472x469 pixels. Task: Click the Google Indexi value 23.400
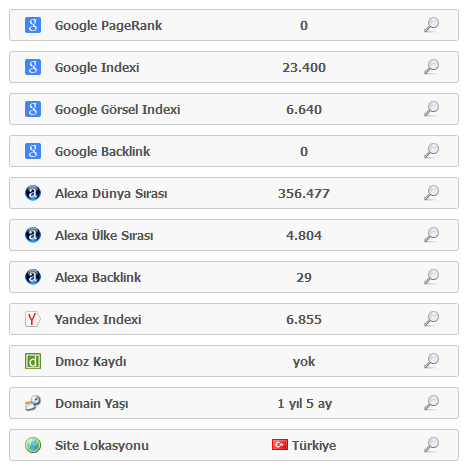coord(304,67)
